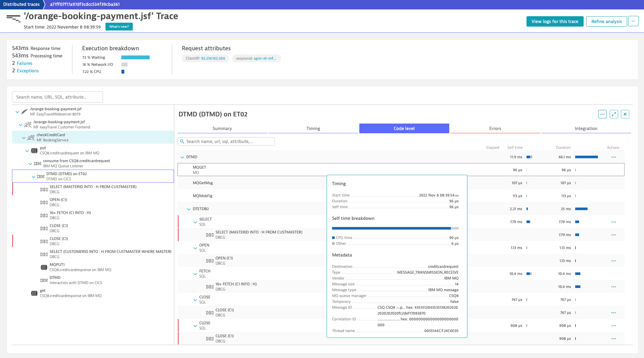Click the expand-to-fullscreen icon in the DTMD panel
Screen dimensions: 644x358
pos(613,114)
